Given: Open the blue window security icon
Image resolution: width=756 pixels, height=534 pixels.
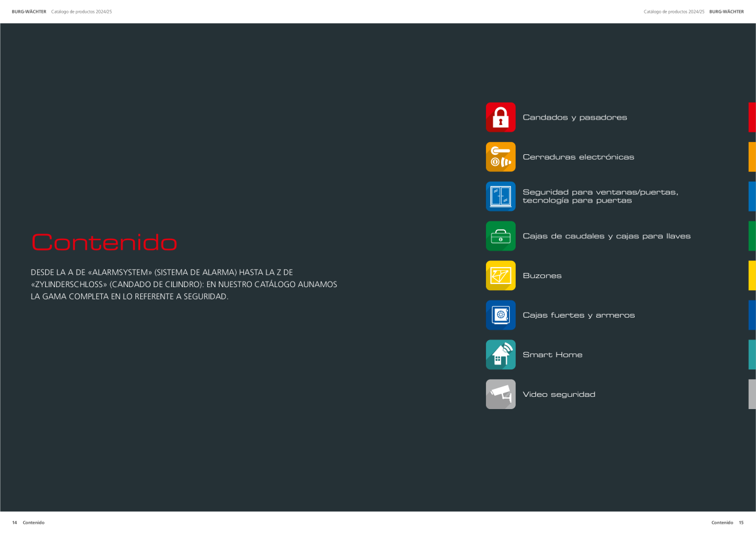Looking at the screenshot, I should (501, 196).
